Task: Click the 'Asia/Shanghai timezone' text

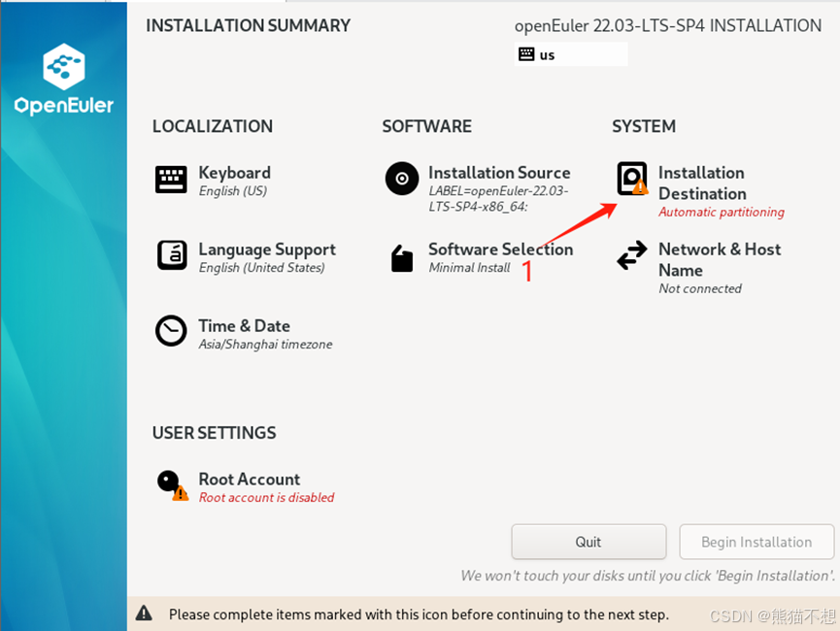Action: pyautogui.click(x=265, y=345)
